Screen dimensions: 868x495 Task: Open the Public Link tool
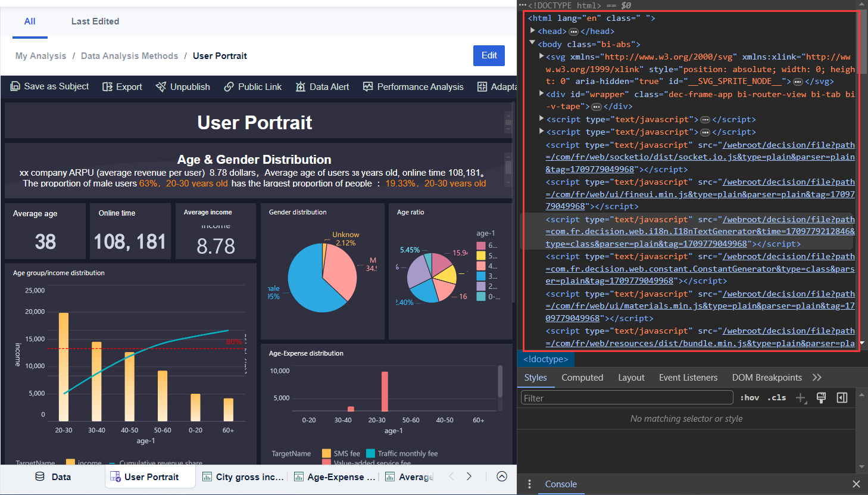[x=229, y=86]
